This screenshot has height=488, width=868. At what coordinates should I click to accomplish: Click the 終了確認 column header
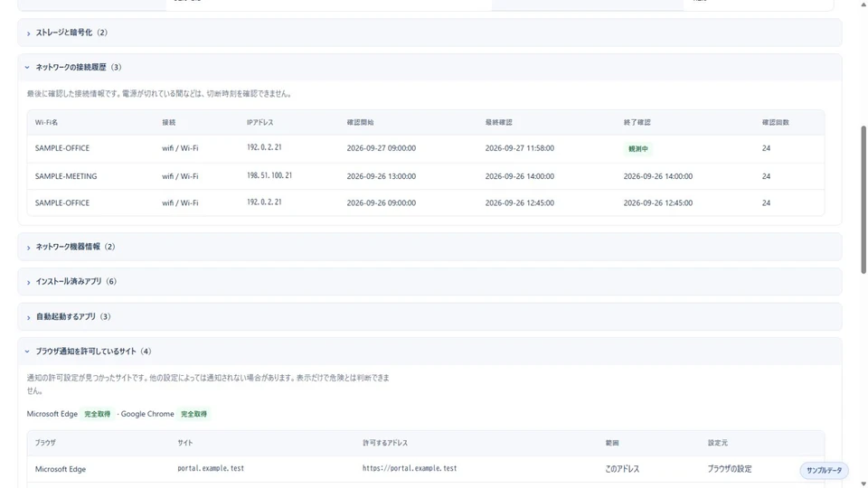point(637,122)
